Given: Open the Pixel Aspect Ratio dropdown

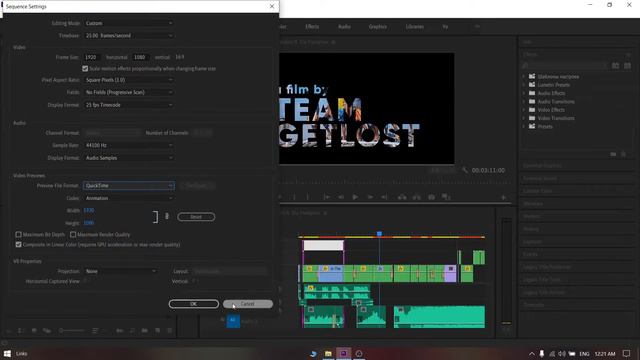Looking at the screenshot, I should pyautogui.click(x=129, y=80).
